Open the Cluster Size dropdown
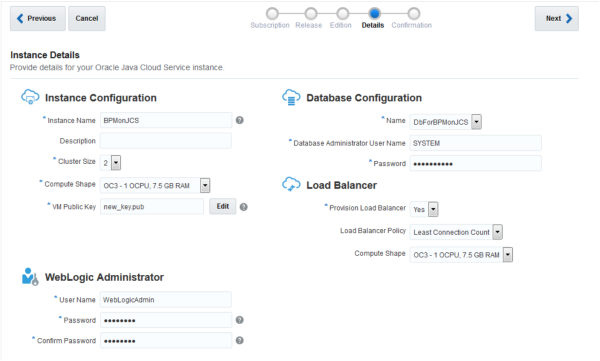This screenshot has width=600, height=361. 116,163
